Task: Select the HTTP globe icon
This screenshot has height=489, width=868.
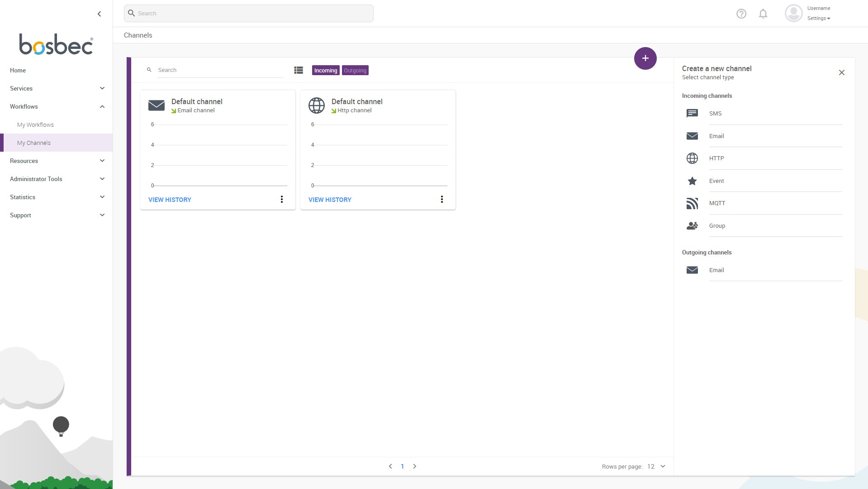Action: tap(692, 158)
